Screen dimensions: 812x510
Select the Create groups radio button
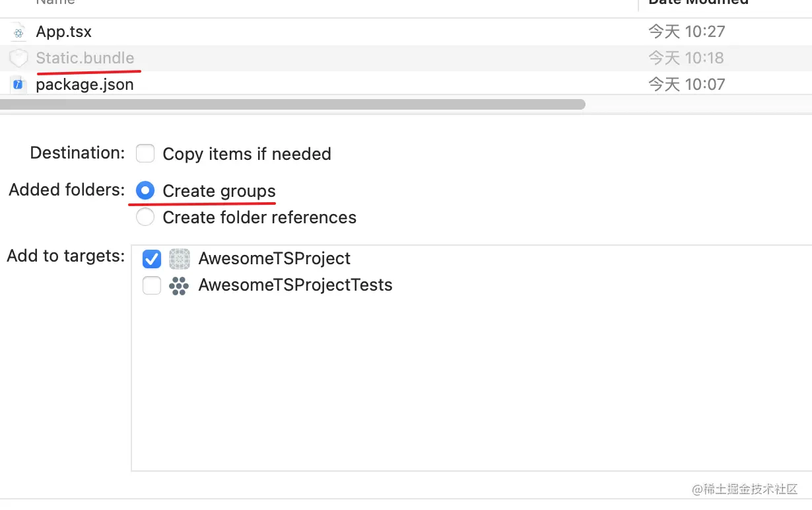pos(145,191)
